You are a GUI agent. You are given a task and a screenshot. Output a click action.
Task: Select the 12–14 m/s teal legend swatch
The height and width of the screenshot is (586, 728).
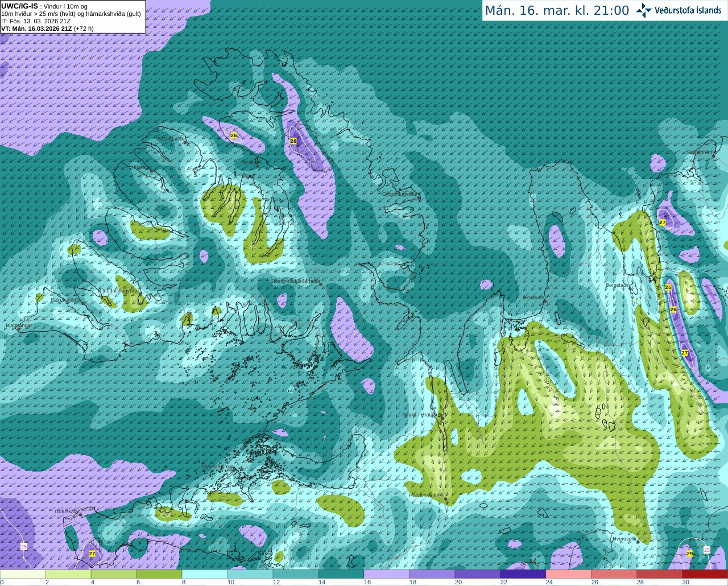[296, 574]
